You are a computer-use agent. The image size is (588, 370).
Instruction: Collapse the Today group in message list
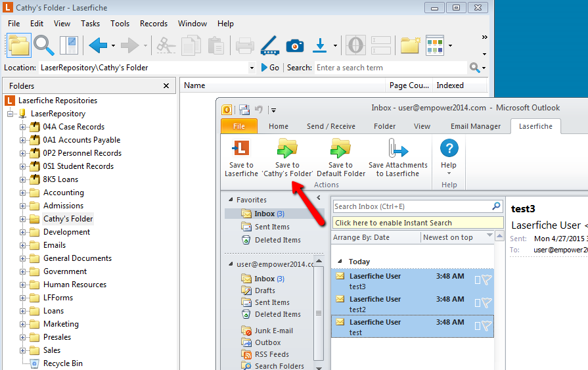pos(340,261)
